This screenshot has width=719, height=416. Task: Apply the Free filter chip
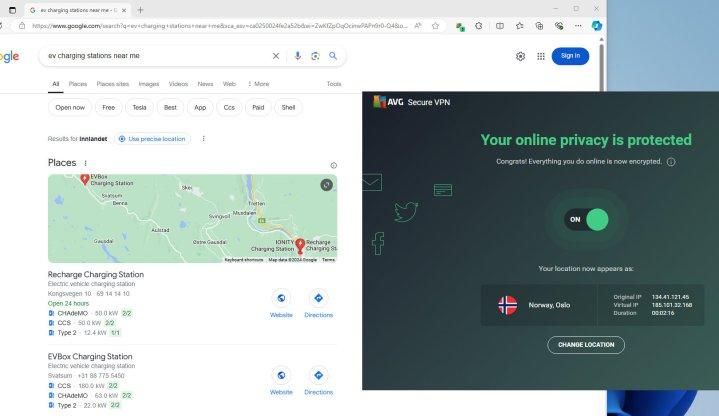point(109,107)
